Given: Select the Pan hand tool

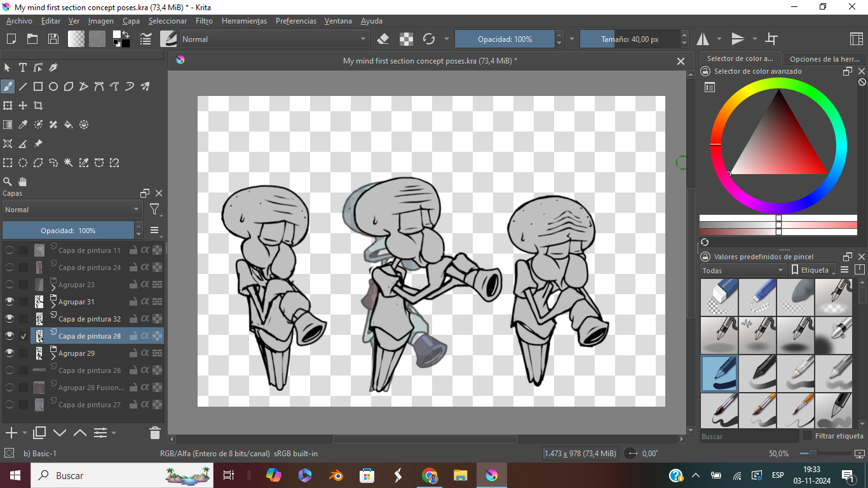Looking at the screenshot, I should pos(23,182).
